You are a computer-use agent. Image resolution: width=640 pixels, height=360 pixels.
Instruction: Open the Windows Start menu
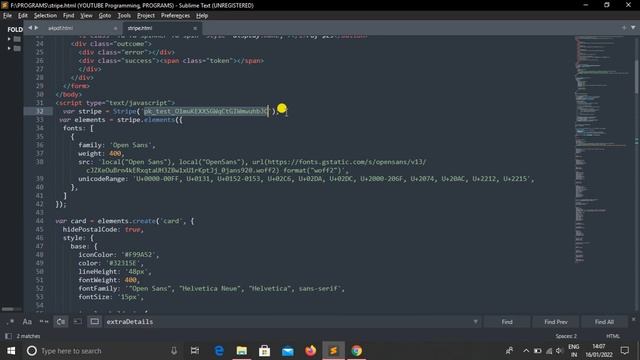pos(11,351)
